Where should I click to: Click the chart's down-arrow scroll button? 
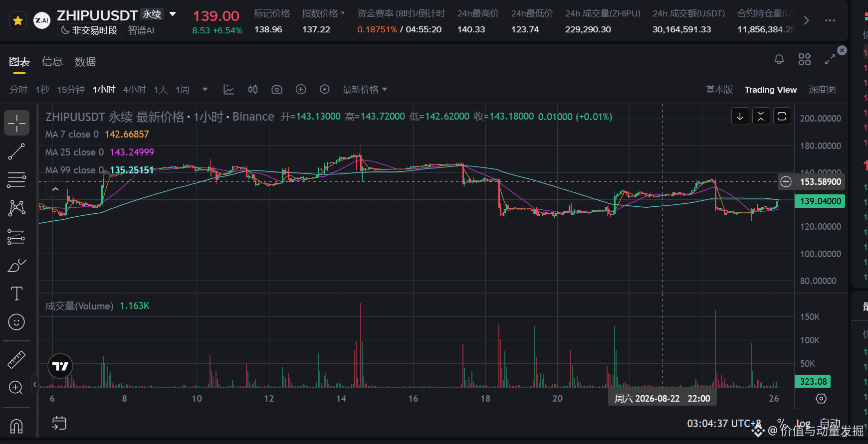tap(740, 117)
